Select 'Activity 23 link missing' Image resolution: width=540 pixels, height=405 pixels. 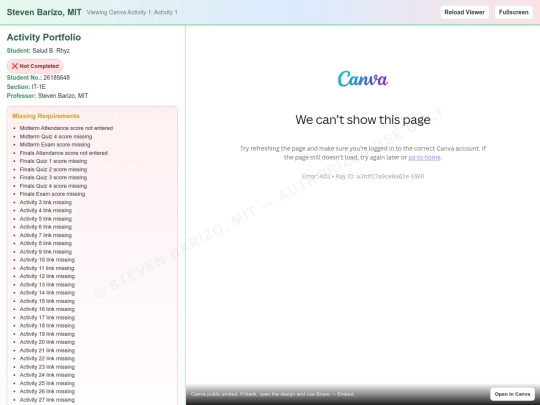pyautogui.click(x=47, y=367)
